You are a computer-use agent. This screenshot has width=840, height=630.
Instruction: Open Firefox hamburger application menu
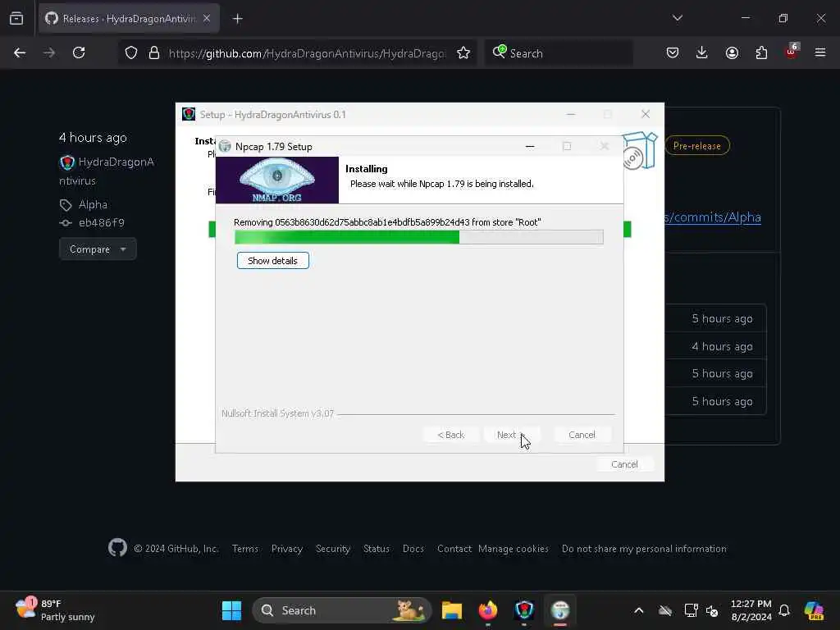(820, 52)
